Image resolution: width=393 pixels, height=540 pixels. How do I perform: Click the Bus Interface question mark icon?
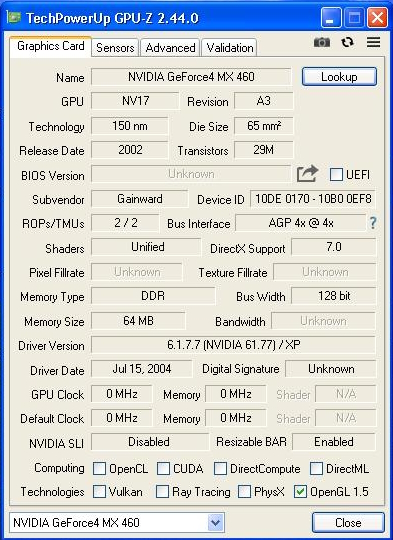coord(373,223)
